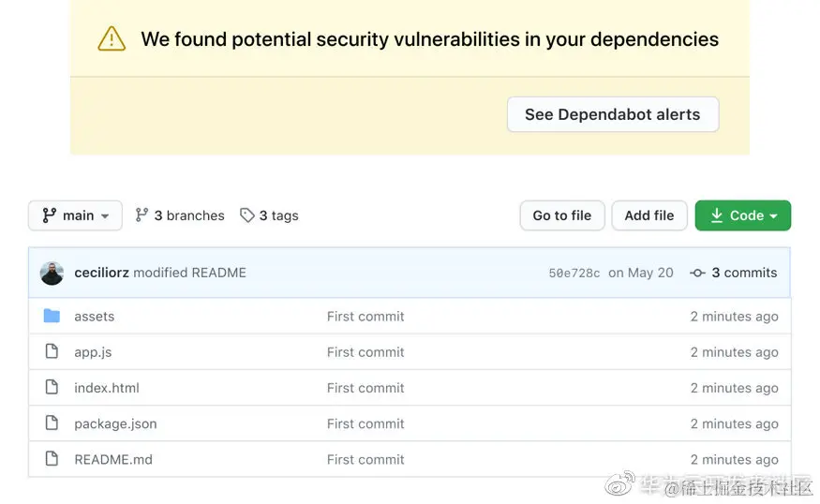820x504 pixels.
Task: Open the package.json file name
Action: [115, 423]
